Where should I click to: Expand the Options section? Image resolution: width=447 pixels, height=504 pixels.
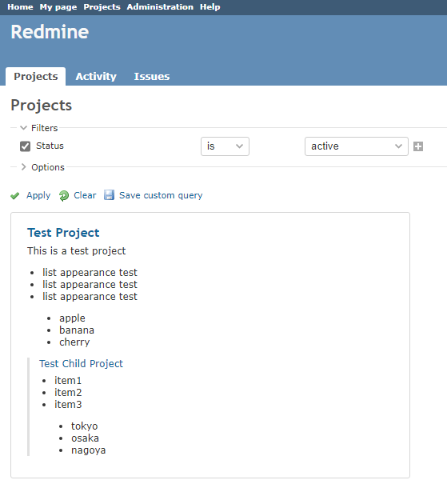point(42,167)
